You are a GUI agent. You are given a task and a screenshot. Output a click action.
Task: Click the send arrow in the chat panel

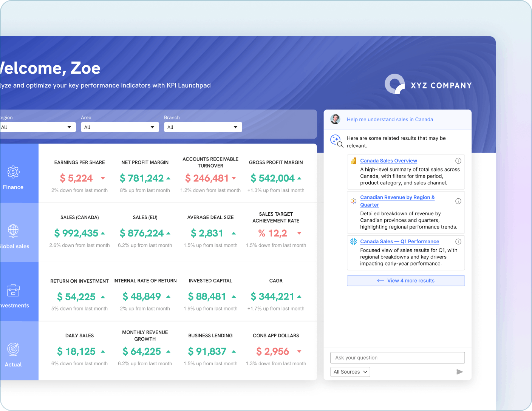tap(460, 372)
